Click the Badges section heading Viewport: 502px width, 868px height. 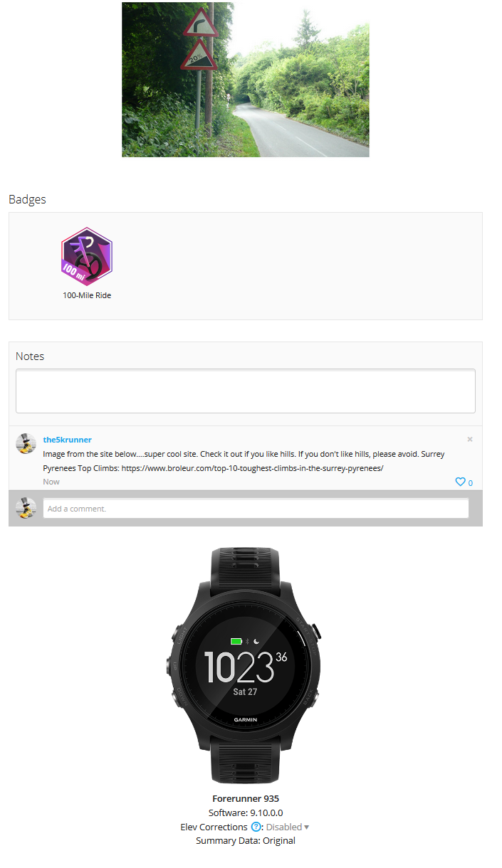point(27,199)
